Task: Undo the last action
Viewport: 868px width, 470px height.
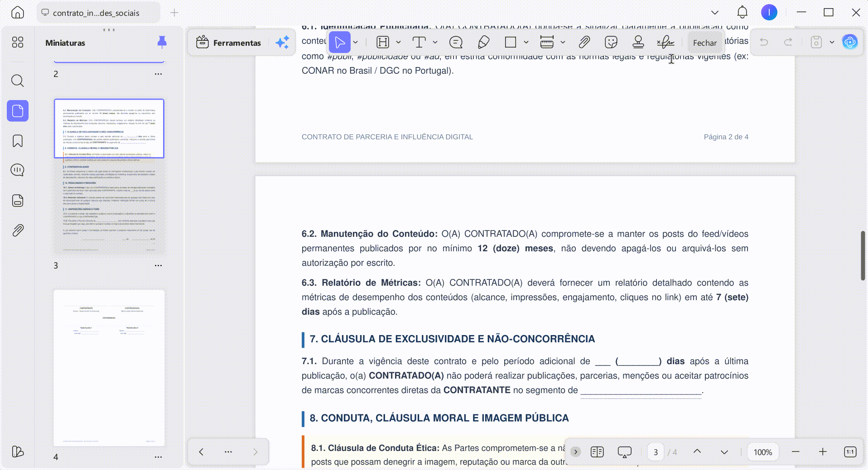Action: pos(764,43)
